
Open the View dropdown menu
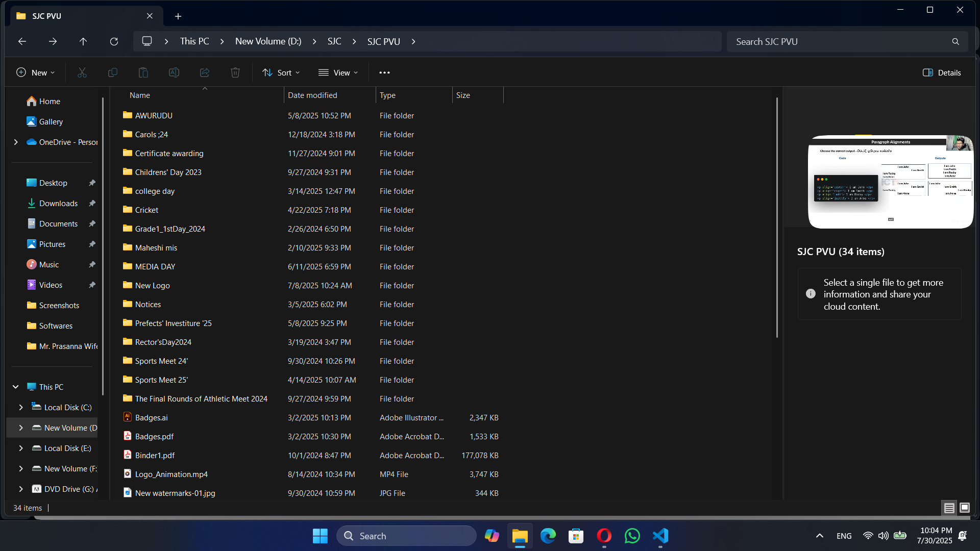338,72
